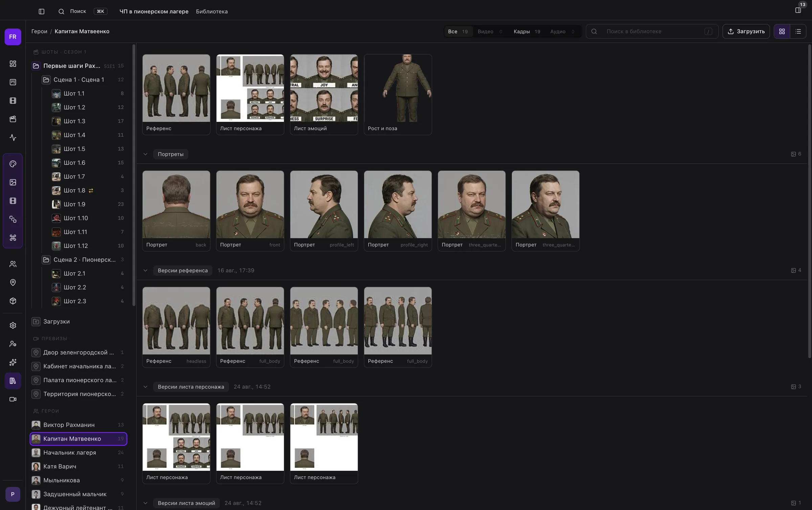Collapse the Сцена 2 · Пионерск... folder
The image size is (812, 510).
[46, 260]
